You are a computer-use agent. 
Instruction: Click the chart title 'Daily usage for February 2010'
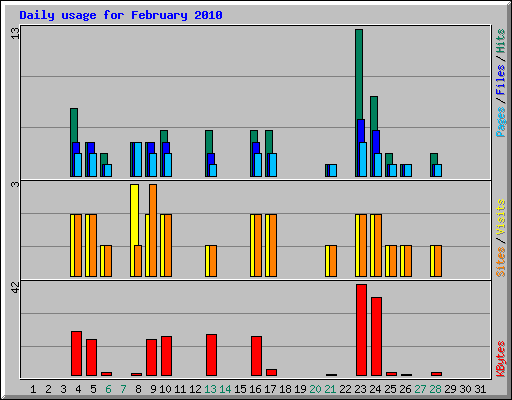pos(121,15)
